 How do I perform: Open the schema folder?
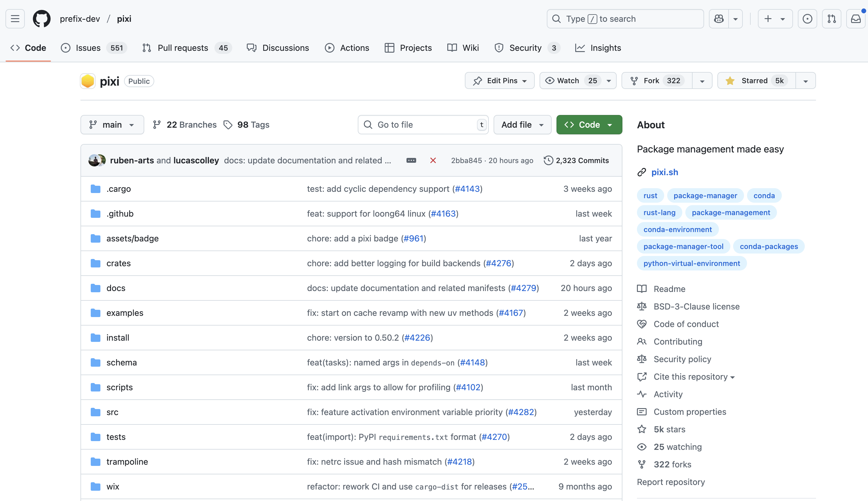coord(121,362)
